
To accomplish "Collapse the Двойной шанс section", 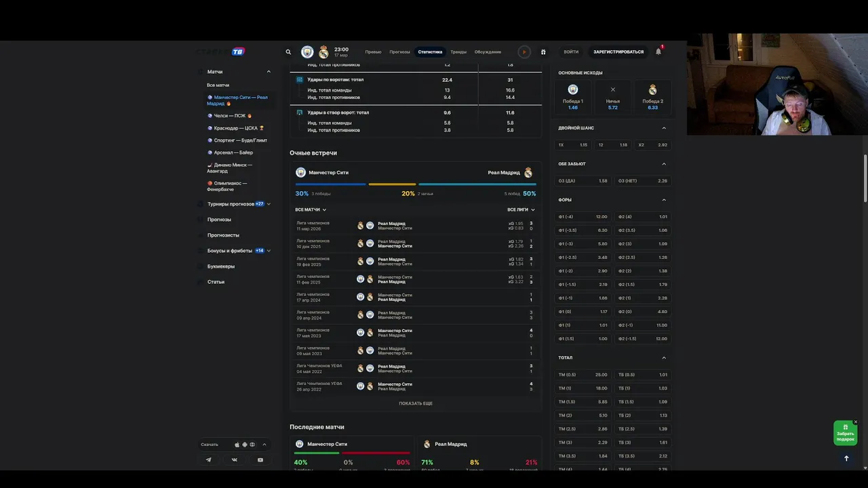I will (664, 128).
